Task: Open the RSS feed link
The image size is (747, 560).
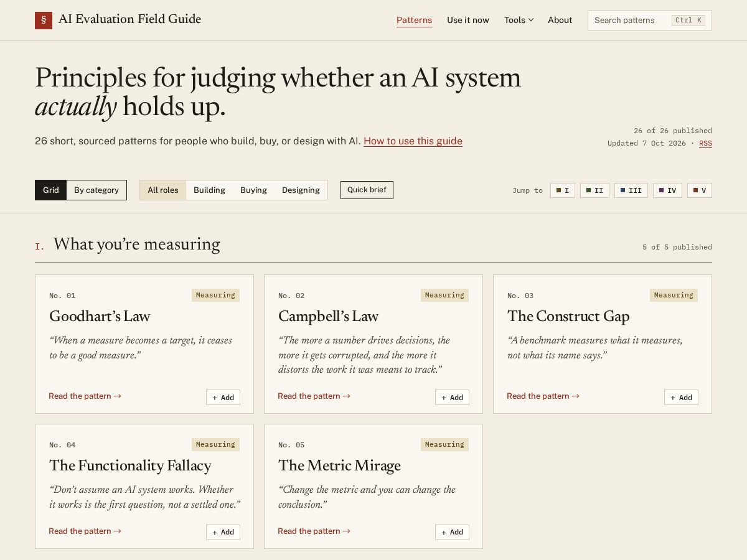Action: coord(705,143)
